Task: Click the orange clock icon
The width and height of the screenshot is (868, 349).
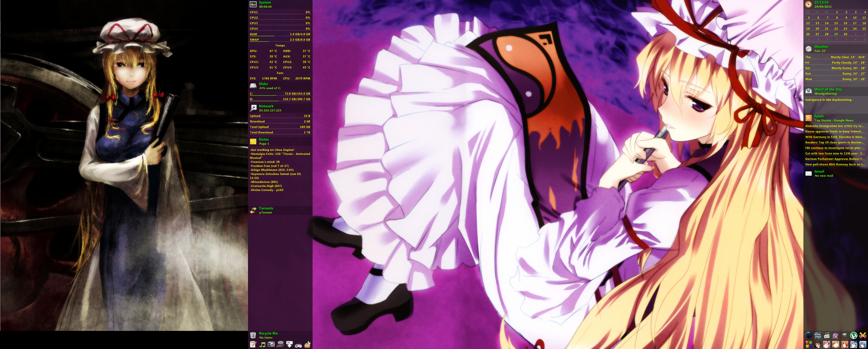Action: tap(808, 5)
